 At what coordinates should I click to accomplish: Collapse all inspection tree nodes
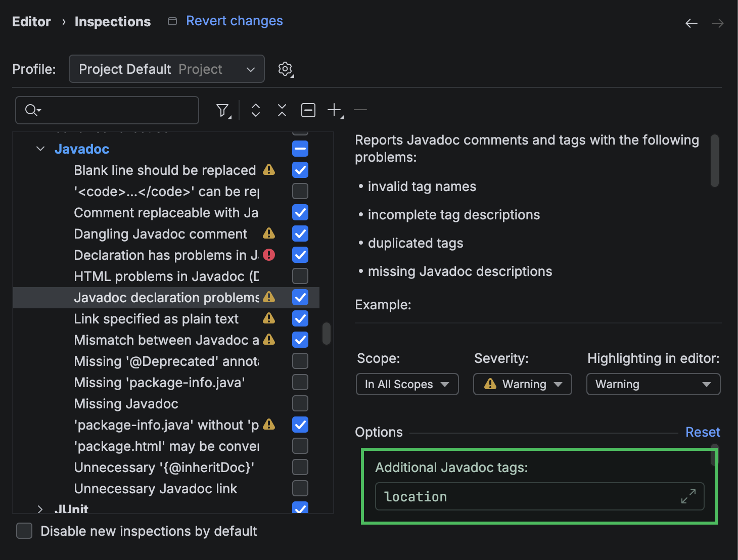click(x=282, y=110)
